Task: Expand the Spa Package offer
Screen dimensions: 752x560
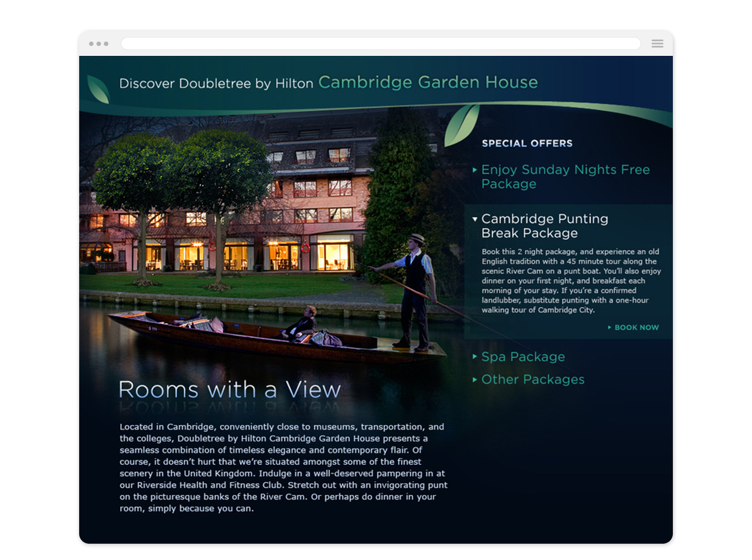Action: [523, 357]
